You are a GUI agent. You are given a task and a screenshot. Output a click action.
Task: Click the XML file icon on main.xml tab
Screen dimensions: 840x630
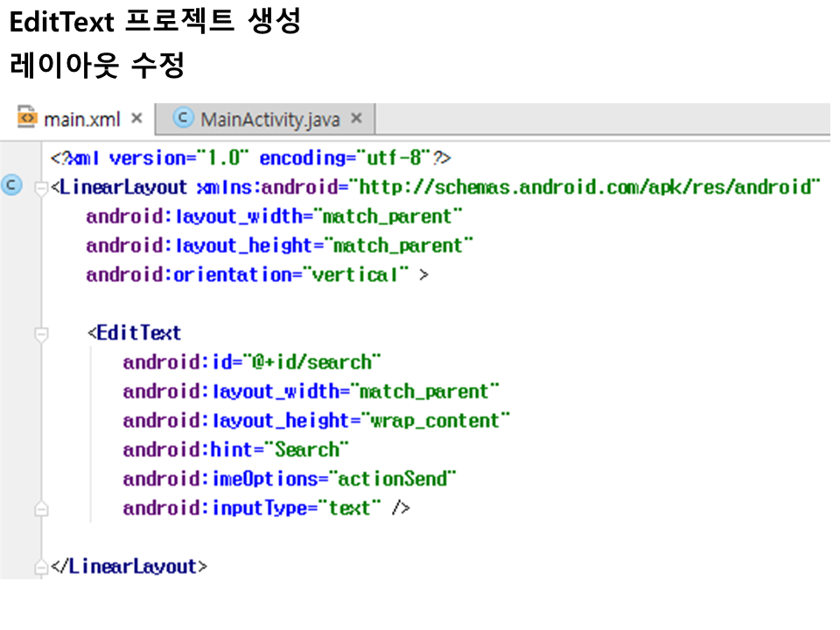coord(28,118)
